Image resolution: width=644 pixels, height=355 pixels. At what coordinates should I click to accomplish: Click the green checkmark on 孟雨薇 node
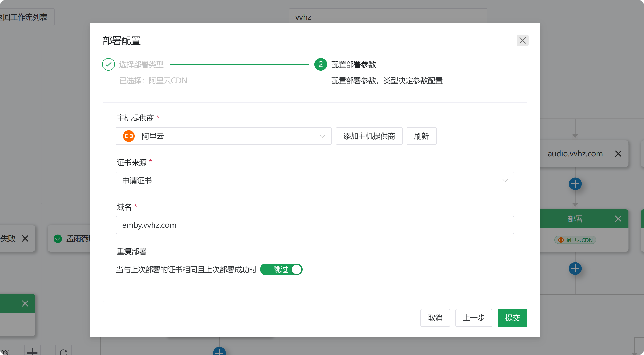tap(58, 239)
